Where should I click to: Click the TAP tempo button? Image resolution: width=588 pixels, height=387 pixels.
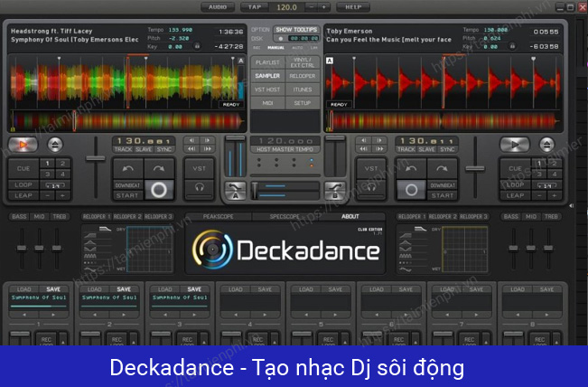[255, 7]
